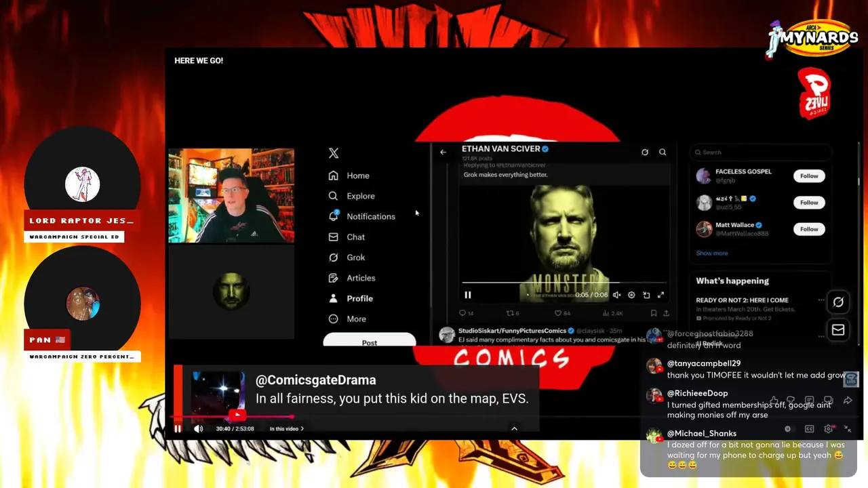Open tweet video settings gear
This screenshot has height=488, width=868.
point(631,295)
